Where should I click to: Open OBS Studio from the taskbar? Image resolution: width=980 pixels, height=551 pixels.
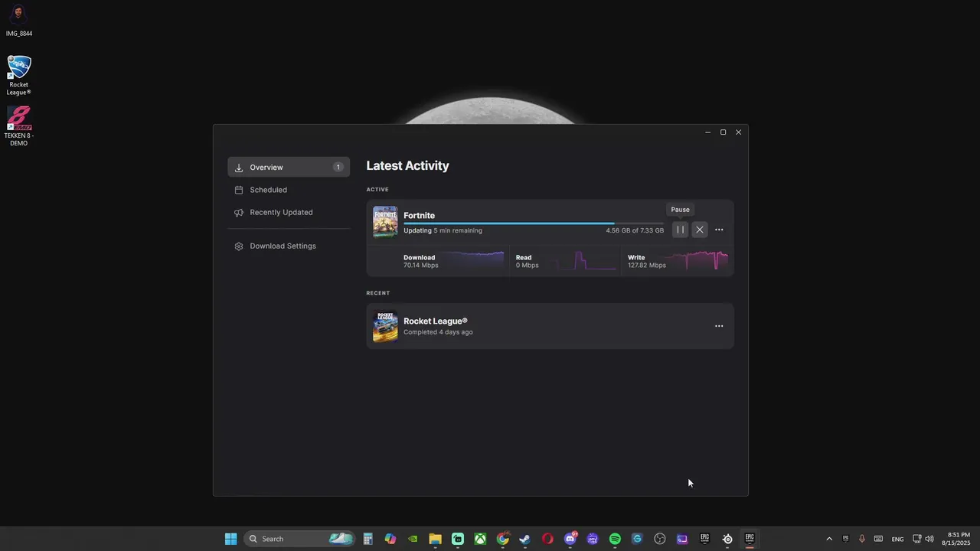(x=660, y=539)
